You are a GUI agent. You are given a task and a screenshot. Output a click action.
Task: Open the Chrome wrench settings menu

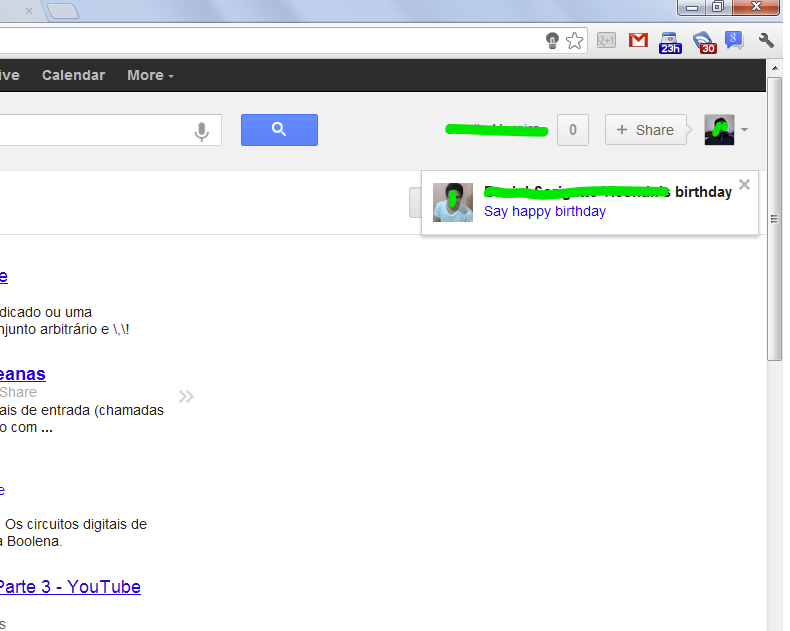[767, 41]
